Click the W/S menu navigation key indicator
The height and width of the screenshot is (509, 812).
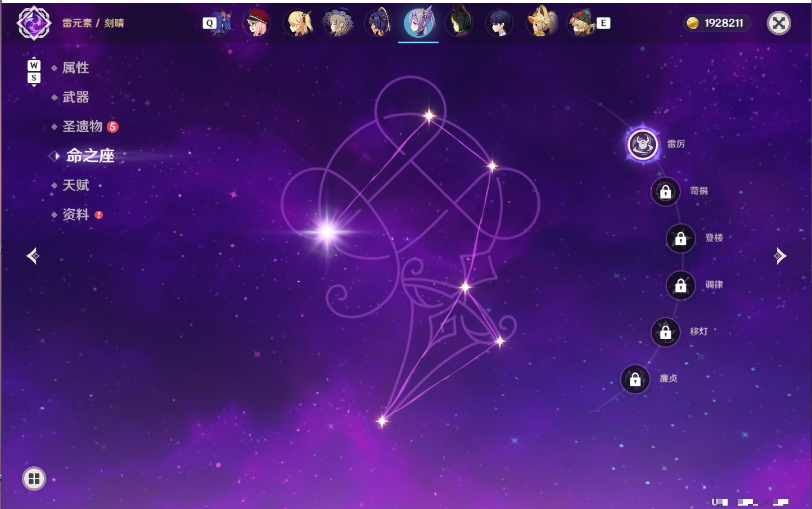pos(34,71)
